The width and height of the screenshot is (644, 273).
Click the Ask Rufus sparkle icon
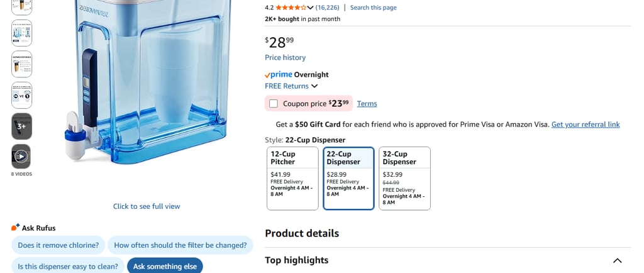tap(15, 228)
